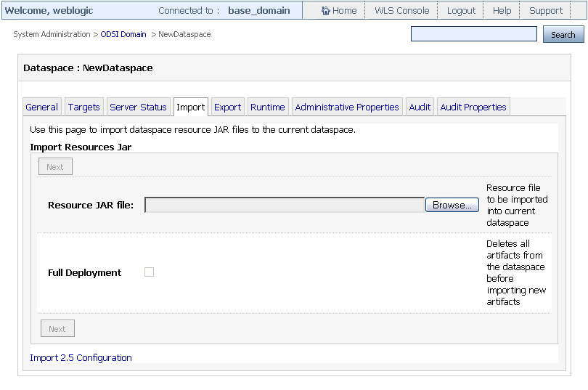The height and width of the screenshot is (390, 588).
Task: Switch to the Targets tab
Action: [x=83, y=107]
